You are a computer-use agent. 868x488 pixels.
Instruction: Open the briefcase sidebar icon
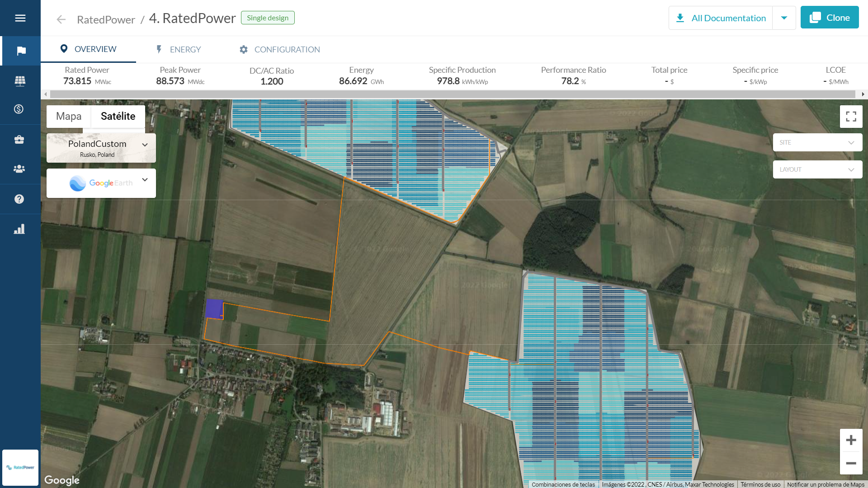(x=19, y=140)
